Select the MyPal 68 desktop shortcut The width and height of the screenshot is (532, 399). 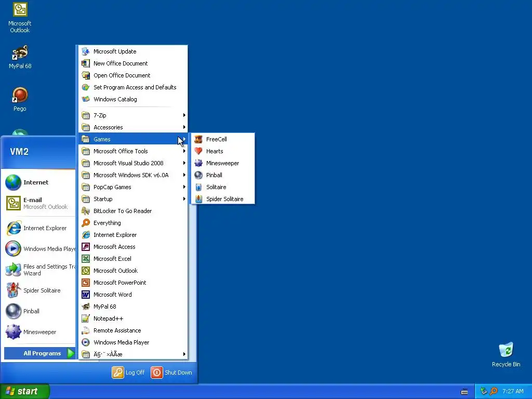point(20,57)
